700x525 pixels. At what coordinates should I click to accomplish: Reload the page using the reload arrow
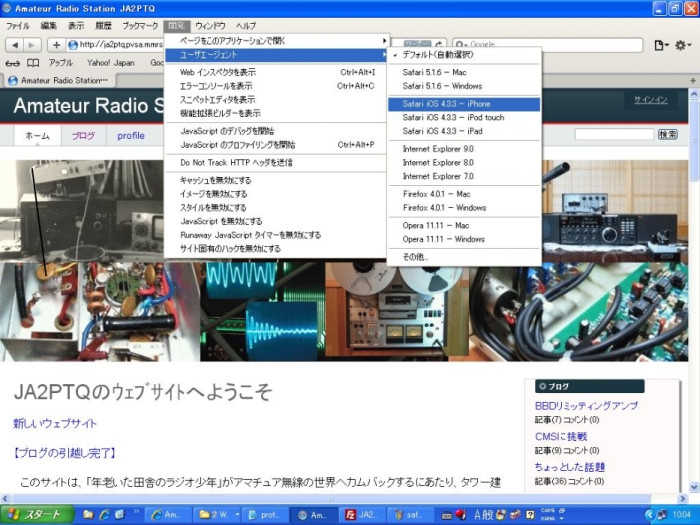pos(439,45)
